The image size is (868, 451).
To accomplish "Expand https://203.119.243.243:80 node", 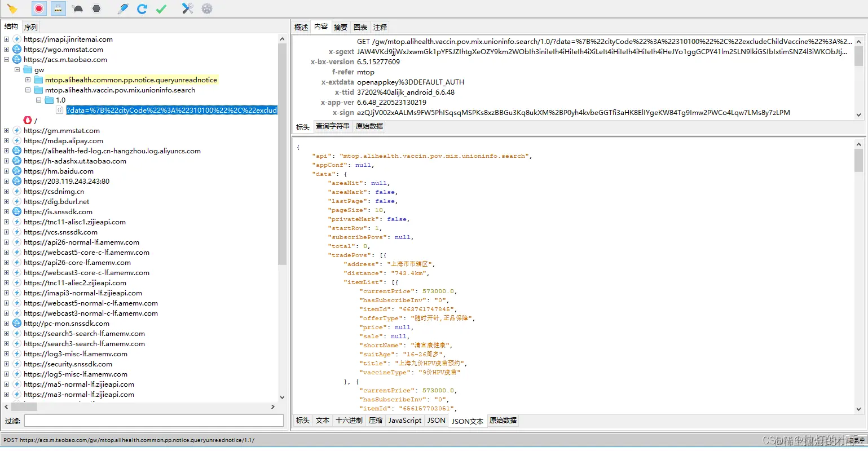I will pos(6,182).
